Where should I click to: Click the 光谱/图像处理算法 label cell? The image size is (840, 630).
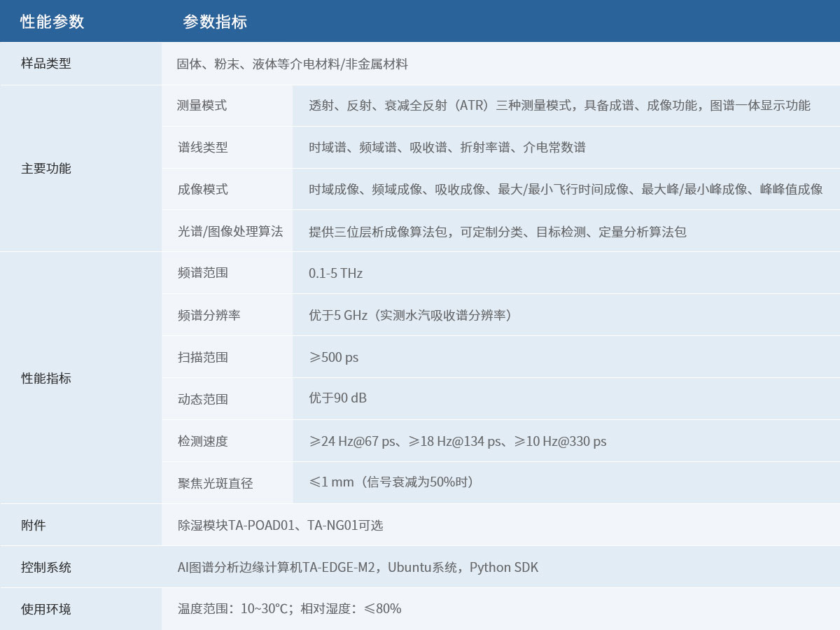click(230, 231)
